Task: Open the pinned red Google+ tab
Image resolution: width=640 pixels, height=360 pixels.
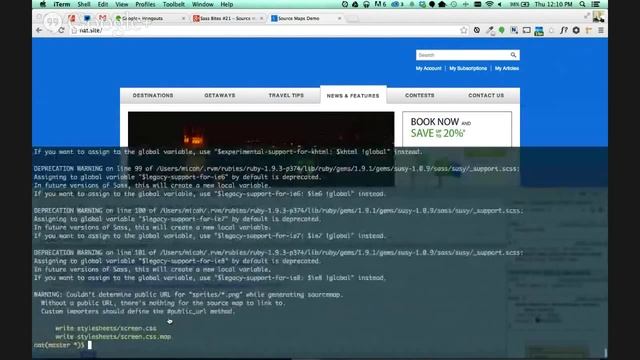Action: [72, 18]
